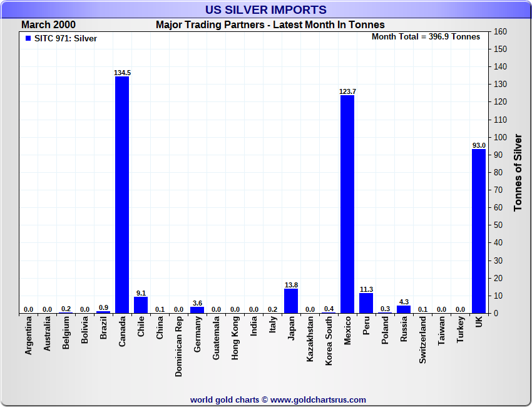Click the March 2000 date label
Image resolution: width=532 pixels, height=407 pixels.
click(49, 25)
